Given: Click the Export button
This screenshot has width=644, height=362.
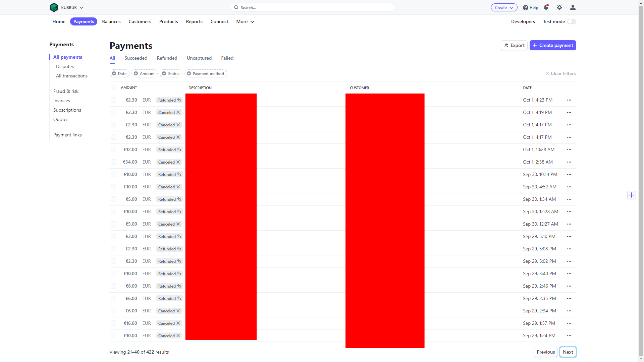Looking at the screenshot, I should [x=514, y=45].
